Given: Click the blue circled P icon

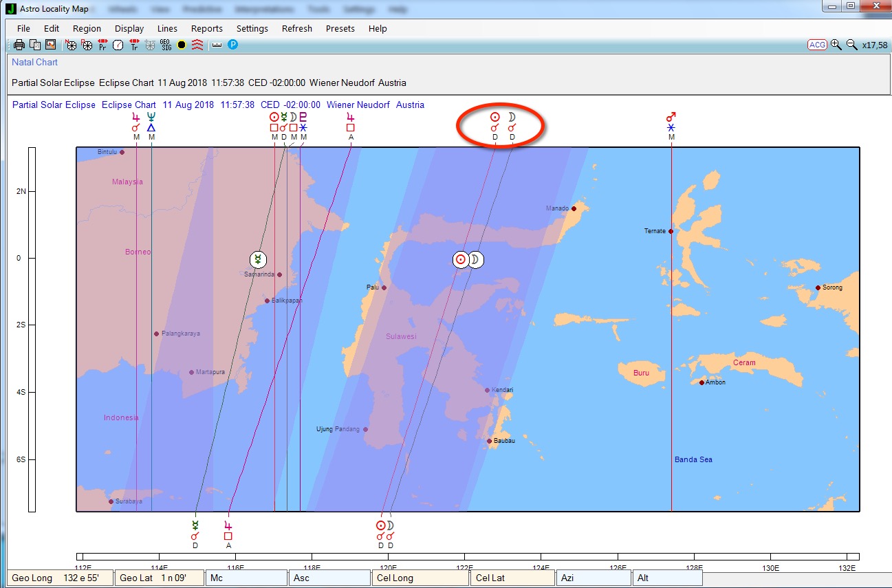Looking at the screenshot, I should (x=232, y=45).
